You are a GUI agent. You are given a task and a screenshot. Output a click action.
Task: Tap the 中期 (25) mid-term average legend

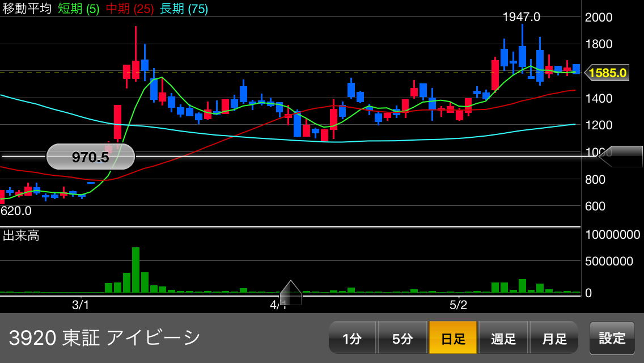(130, 9)
